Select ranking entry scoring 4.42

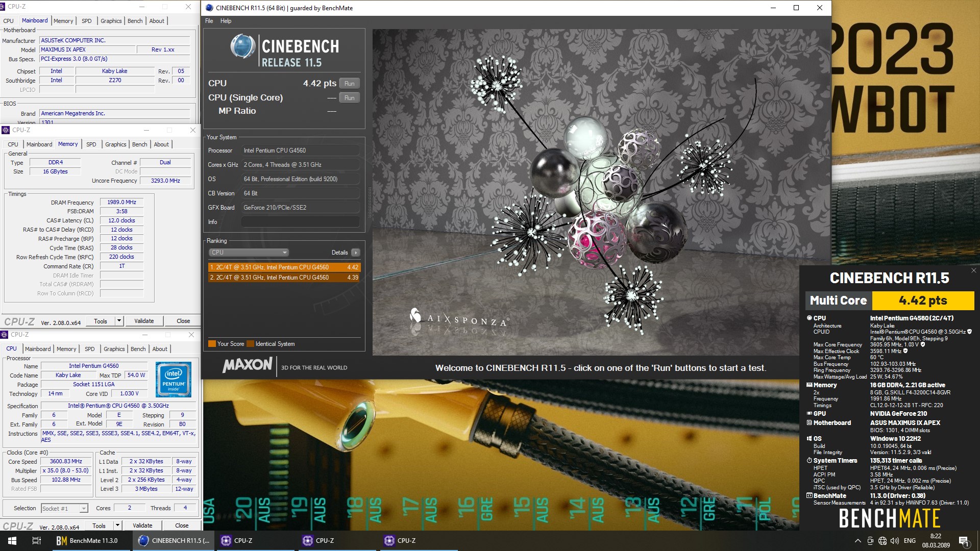click(284, 267)
